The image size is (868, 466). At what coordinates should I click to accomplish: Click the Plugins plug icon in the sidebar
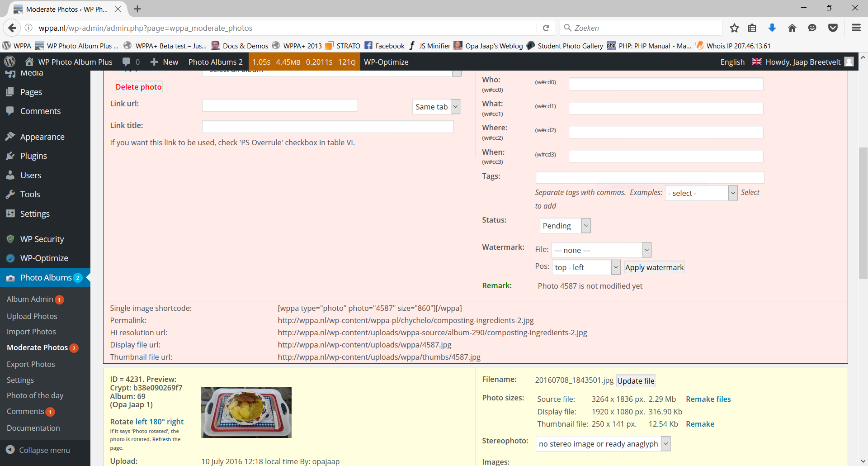[11, 156]
